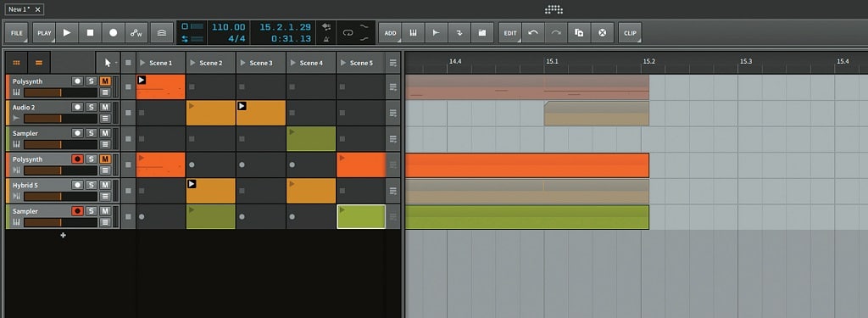868x318 pixels.
Task: Adjust the Hybrid 5 volume slider
Action: tap(60, 196)
